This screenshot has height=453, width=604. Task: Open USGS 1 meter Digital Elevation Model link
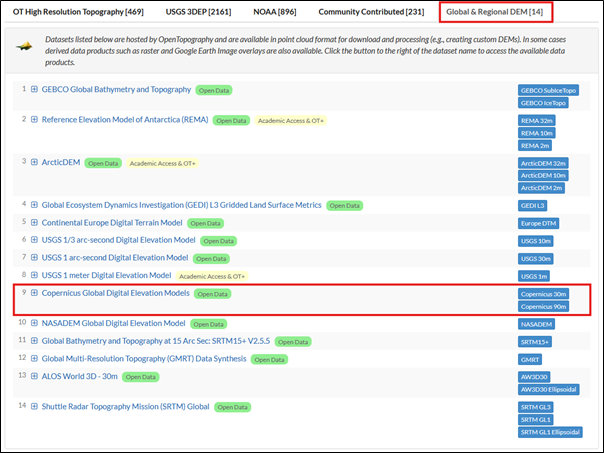coord(106,276)
